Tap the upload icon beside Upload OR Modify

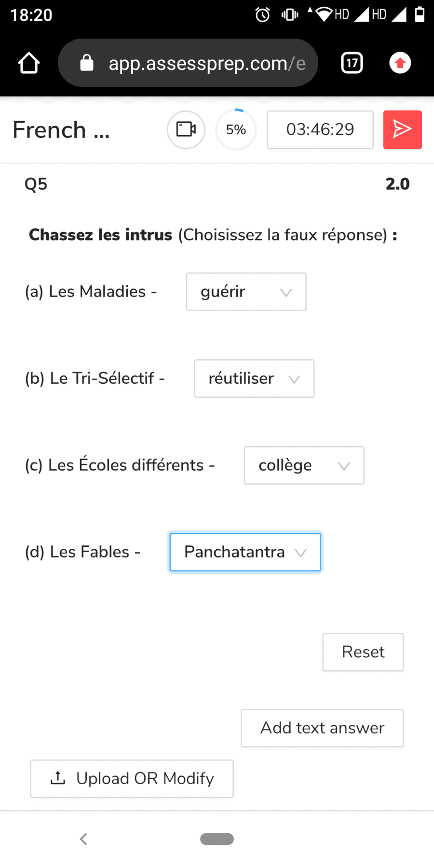pyautogui.click(x=58, y=778)
